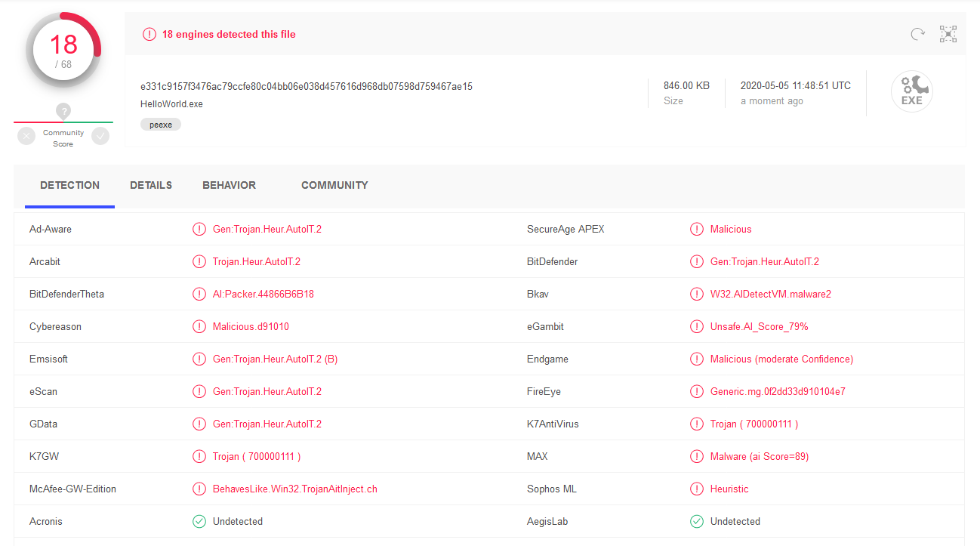Switch to the Details tab
This screenshot has height=546, width=980.
pos(151,185)
